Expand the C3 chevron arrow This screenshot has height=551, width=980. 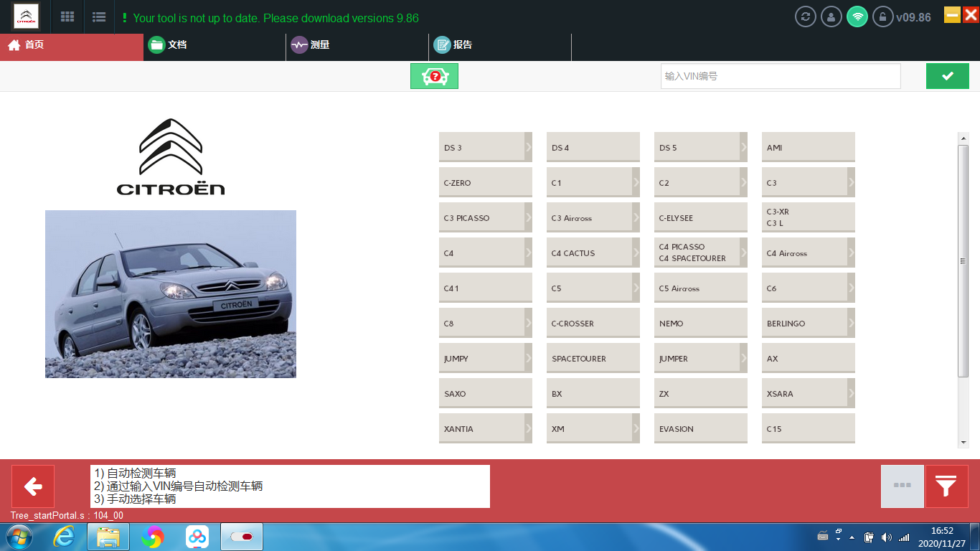(851, 182)
